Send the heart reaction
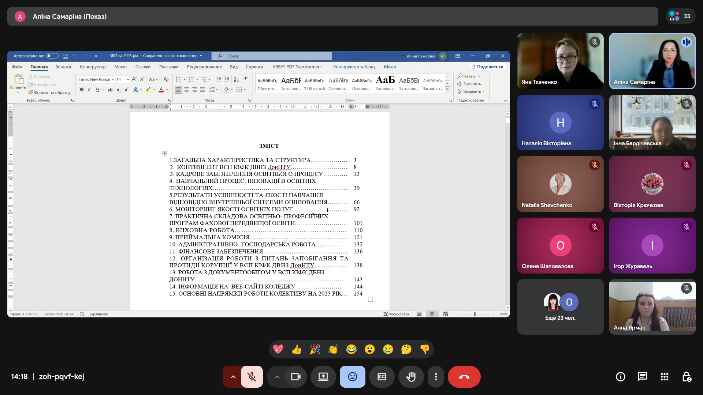The image size is (703, 395). [278, 349]
